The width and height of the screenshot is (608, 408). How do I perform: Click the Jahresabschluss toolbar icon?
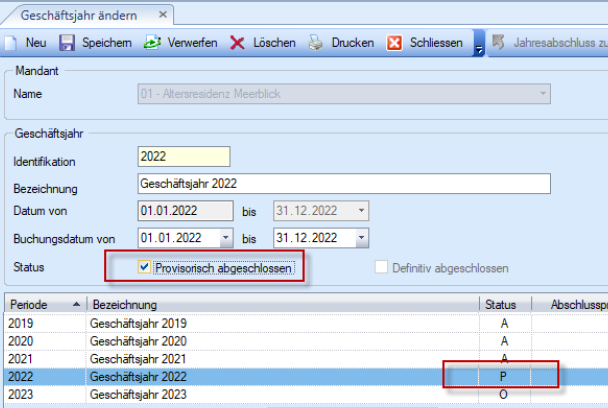(498, 42)
